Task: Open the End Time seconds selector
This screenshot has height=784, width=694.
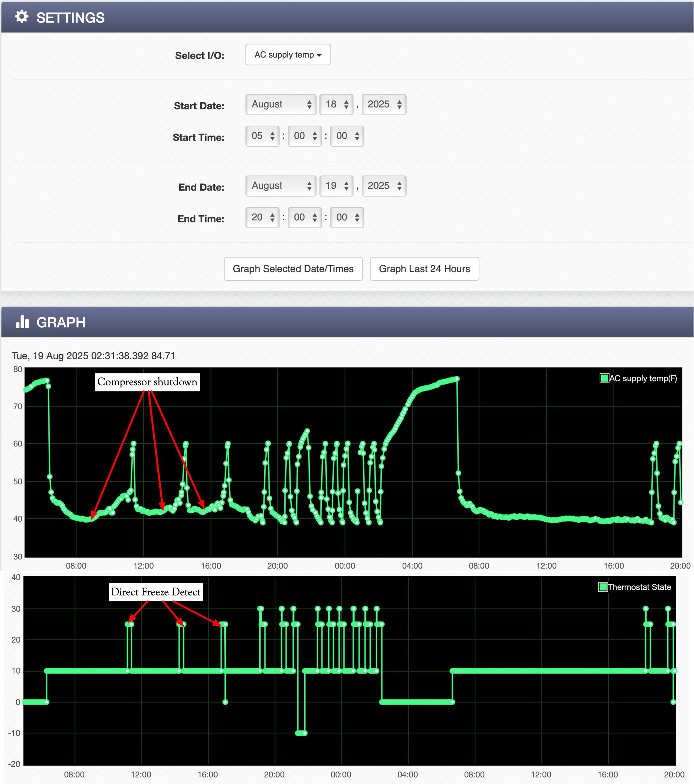Action: [x=347, y=217]
